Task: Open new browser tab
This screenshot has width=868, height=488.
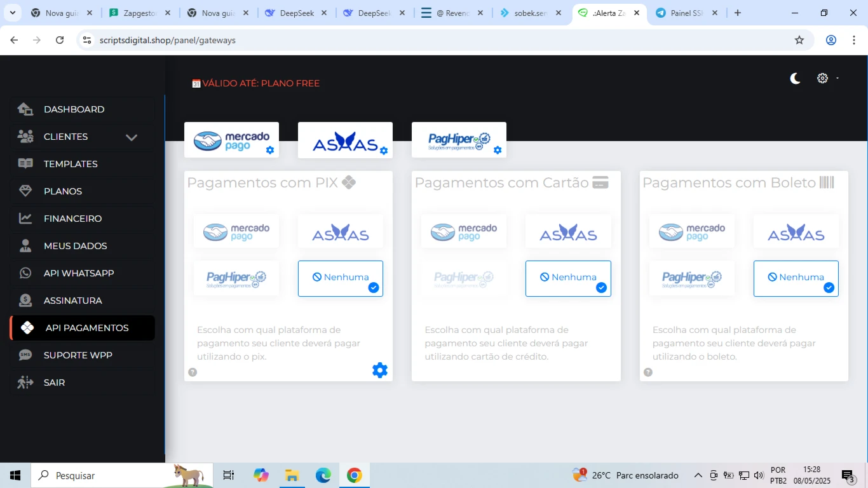Action: tap(738, 13)
